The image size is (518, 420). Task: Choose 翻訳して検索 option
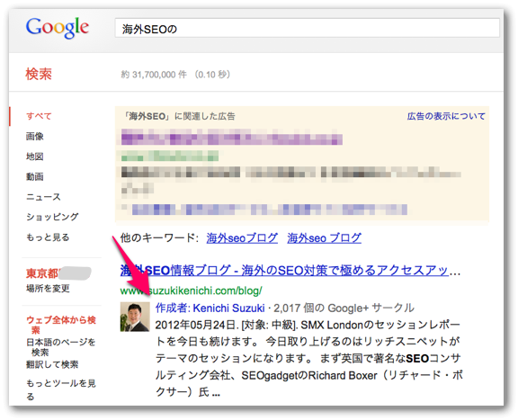(x=52, y=364)
